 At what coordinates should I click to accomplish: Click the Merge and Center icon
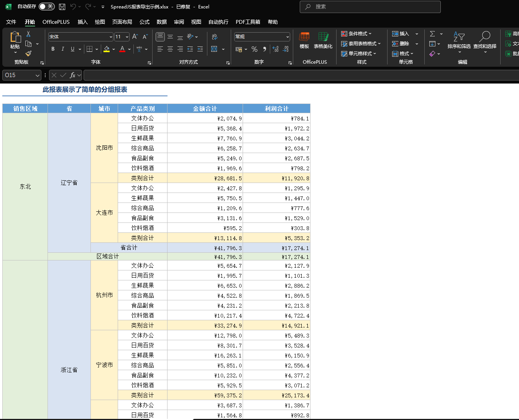click(x=214, y=49)
